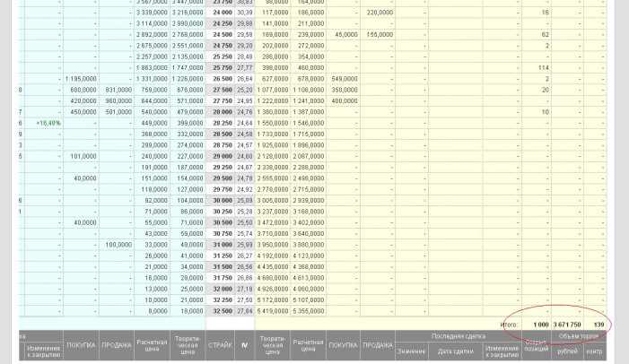Click IV value 24,57

click(245, 145)
